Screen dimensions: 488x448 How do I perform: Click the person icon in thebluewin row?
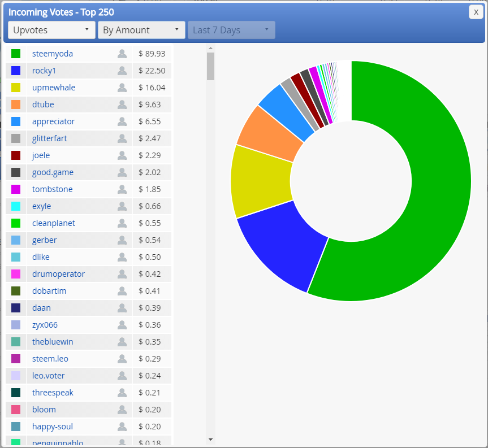click(x=122, y=342)
